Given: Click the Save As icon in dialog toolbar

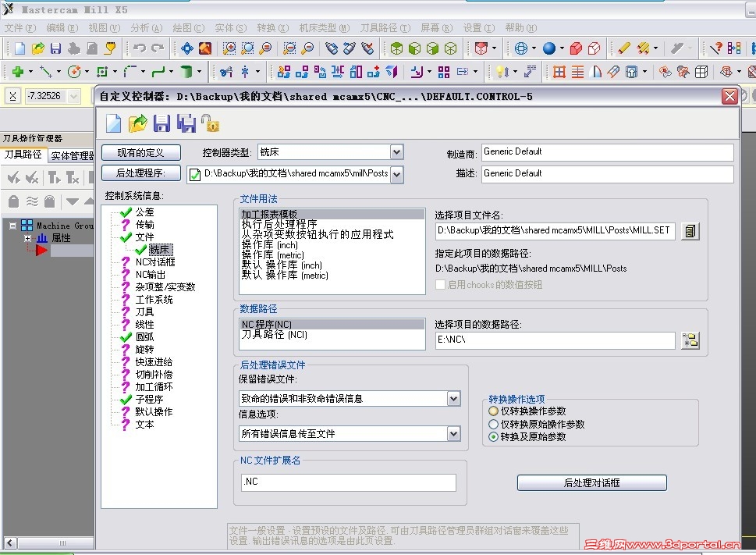Looking at the screenshot, I should (186, 123).
